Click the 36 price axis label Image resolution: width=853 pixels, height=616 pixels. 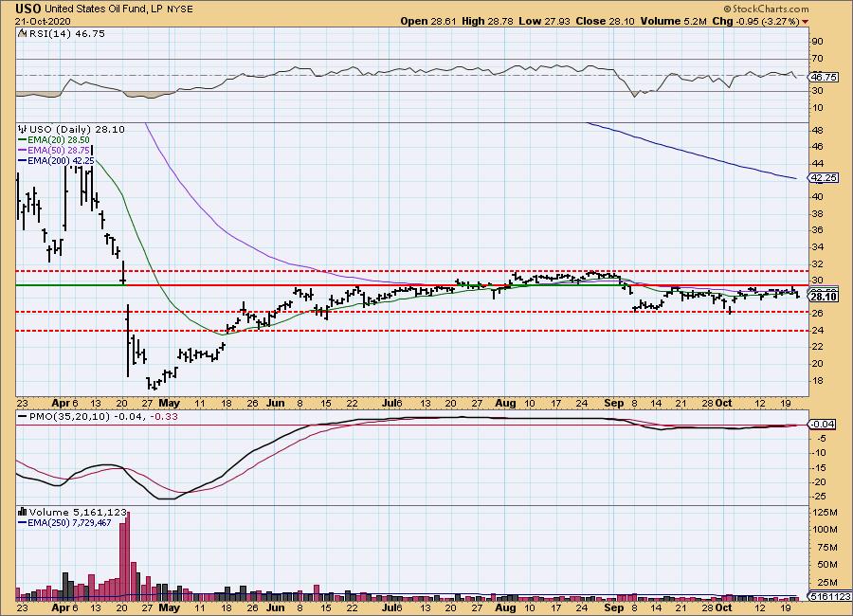[x=817, y=230]
